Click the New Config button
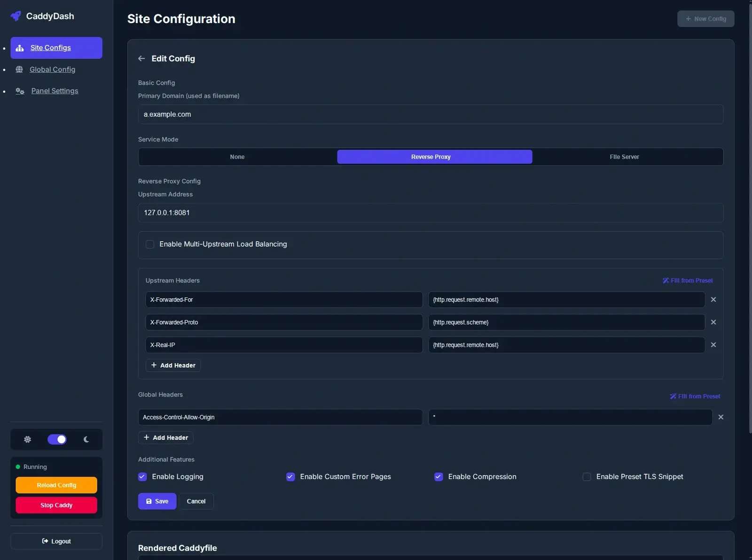 click(705, 19)
